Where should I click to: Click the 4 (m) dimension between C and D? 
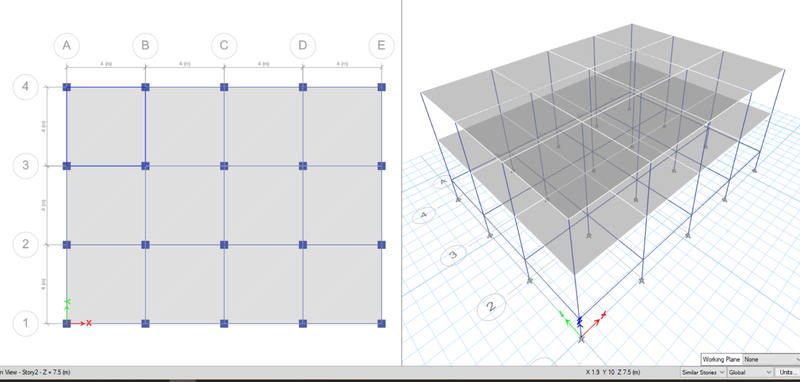[263, 64]
